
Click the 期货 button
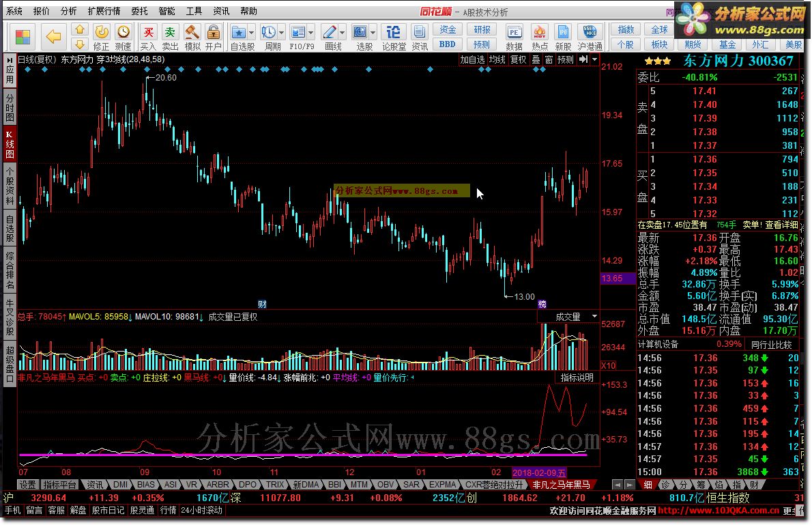pyautogui.click(x=693, y=44)
